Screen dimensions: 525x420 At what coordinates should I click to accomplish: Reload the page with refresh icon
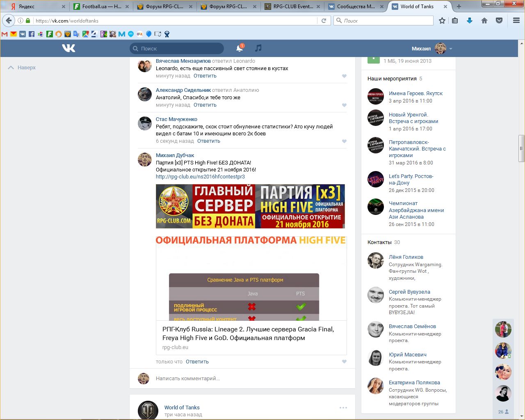[x=324, y=21]
